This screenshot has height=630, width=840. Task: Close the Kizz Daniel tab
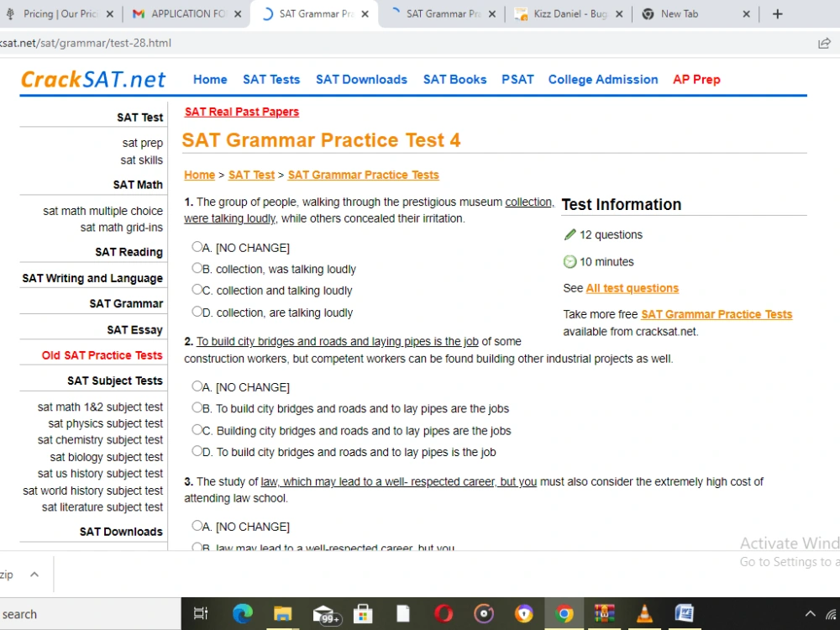click(x=619, y=14)
